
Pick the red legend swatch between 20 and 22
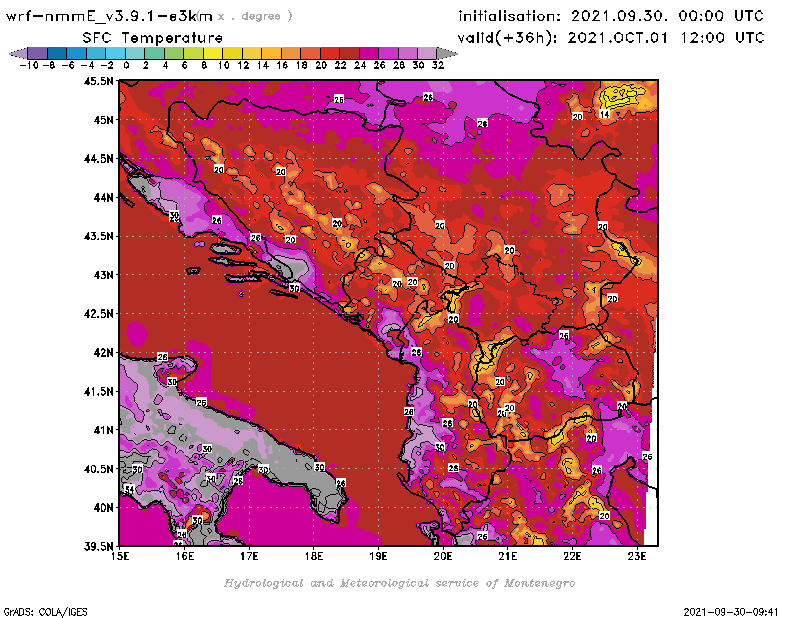tap(330, 53)
